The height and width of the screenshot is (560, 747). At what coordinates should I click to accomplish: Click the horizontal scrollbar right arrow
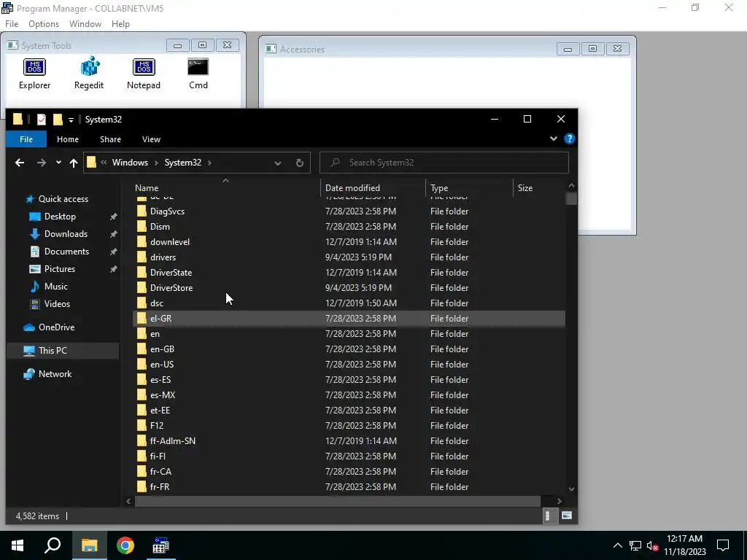560,501
